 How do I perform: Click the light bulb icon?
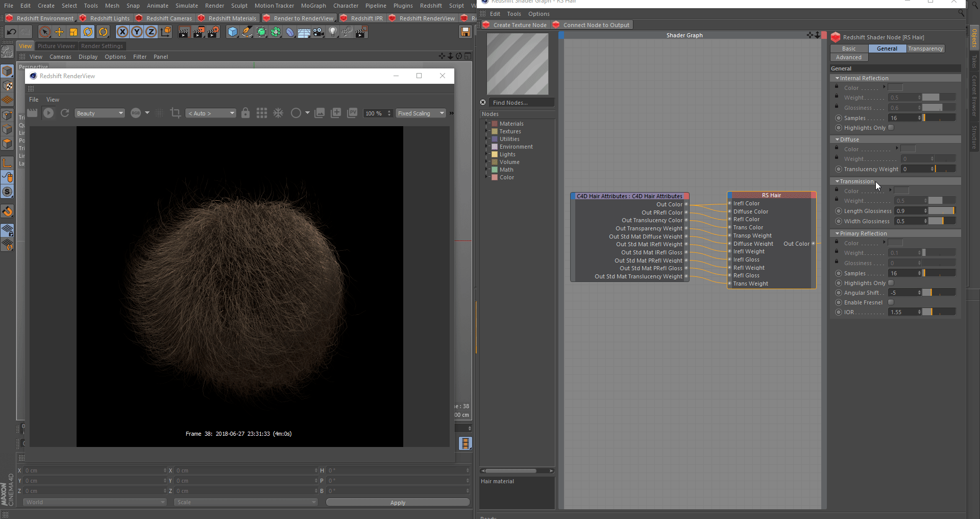(x=333, y=32)
